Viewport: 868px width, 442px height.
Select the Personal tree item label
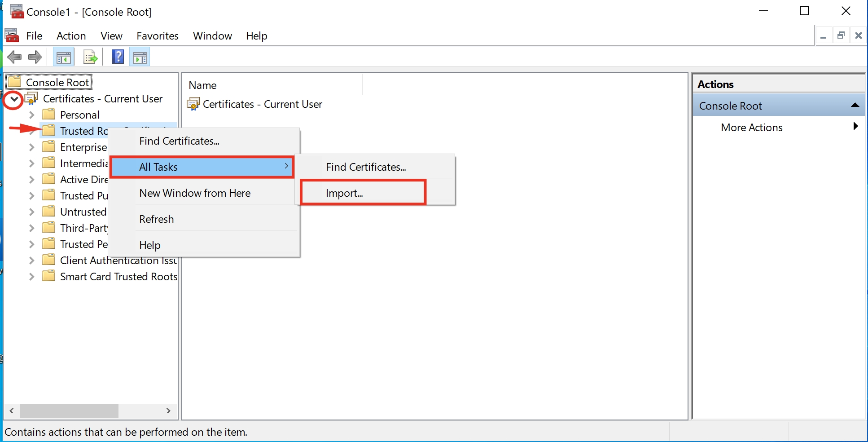tap(79, 115)
